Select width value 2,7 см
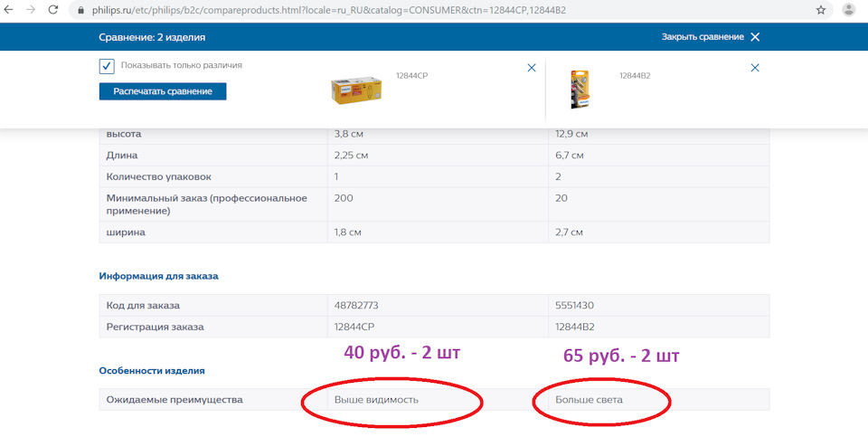 click(x=569, y=232)
